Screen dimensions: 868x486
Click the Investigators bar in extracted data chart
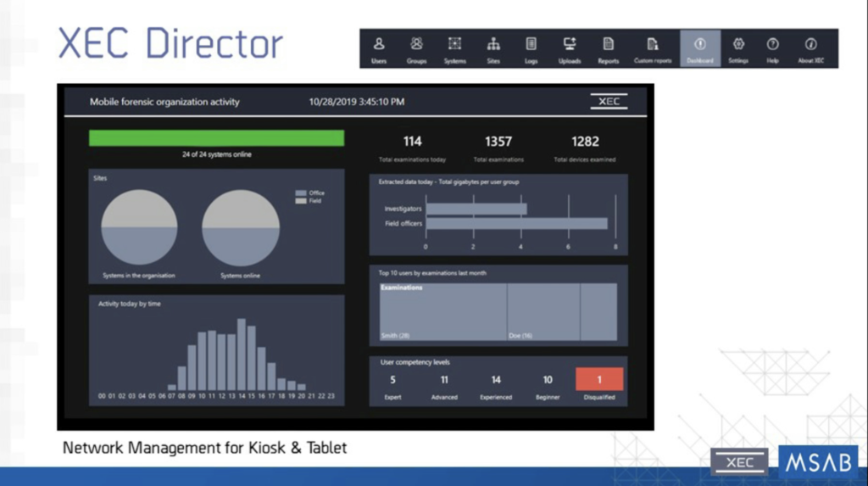click(476, 209)
